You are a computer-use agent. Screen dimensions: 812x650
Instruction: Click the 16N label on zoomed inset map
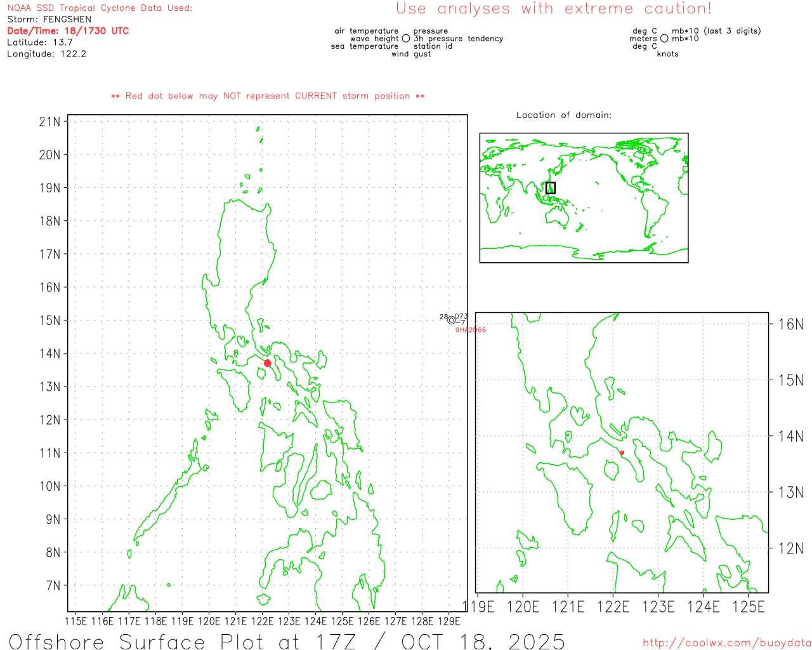790,324
